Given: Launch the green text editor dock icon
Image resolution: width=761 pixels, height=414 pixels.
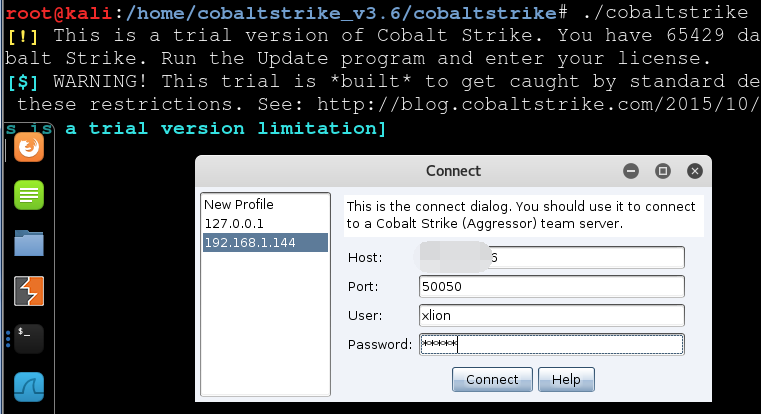Looking at the screenshot, I should click(29, 195).
